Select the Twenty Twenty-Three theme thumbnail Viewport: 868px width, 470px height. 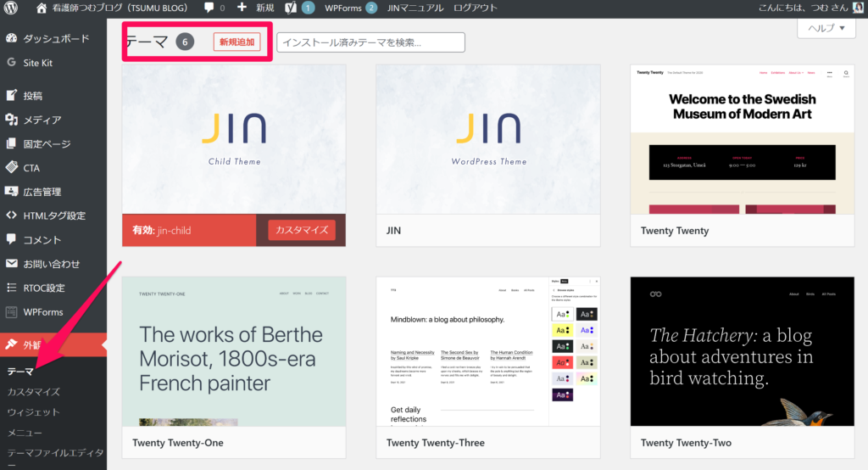coord(488,351)
